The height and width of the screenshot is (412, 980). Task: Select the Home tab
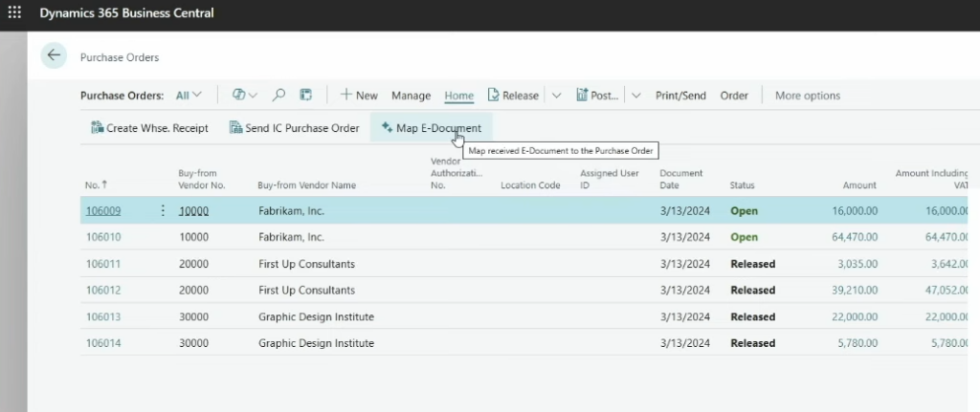click(x=458, y=96)
